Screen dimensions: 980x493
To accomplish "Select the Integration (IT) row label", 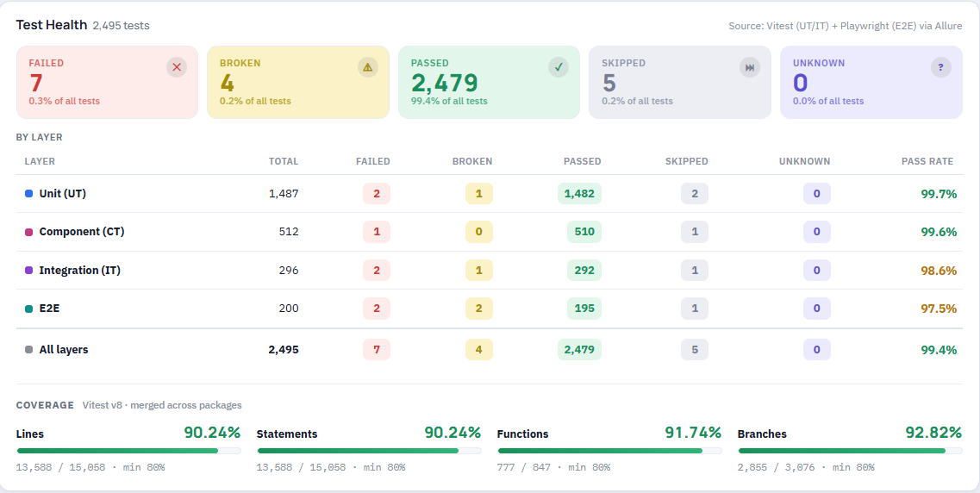I will (80, 271).
